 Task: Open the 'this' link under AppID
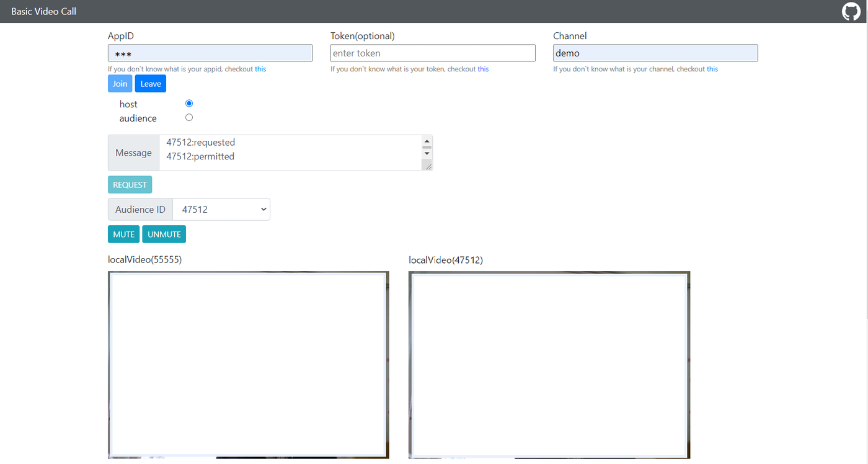pyautogui.click(x=260, y=69)
